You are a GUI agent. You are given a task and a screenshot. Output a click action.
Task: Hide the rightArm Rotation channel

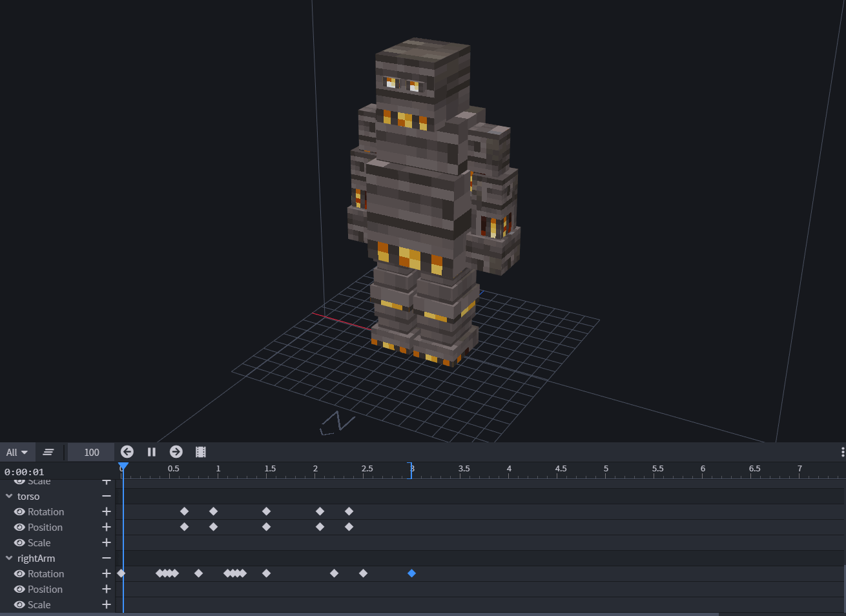pyautogui.click(x=19, y=574)
